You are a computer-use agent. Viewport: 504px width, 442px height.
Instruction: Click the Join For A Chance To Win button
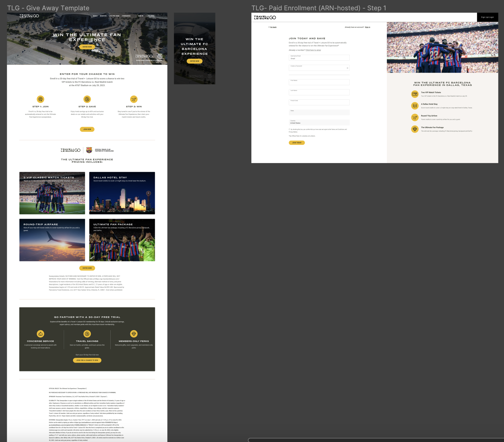[x=87, y=360]
